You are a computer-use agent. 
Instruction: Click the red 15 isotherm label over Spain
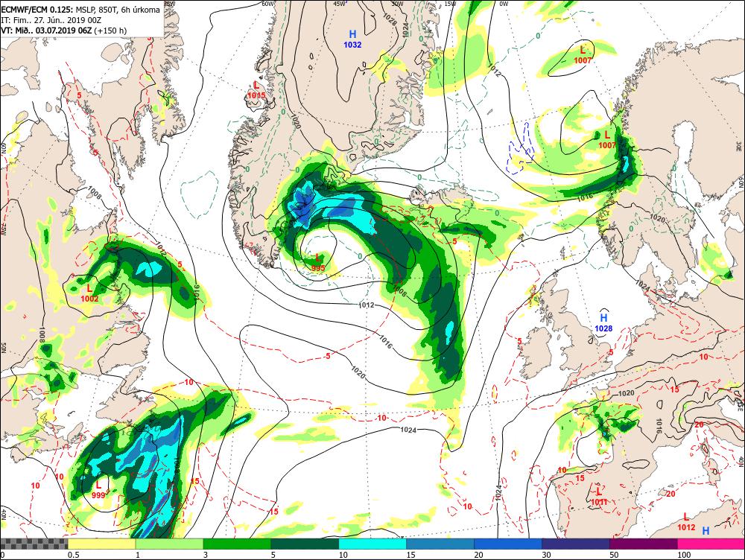pos(580,478)
